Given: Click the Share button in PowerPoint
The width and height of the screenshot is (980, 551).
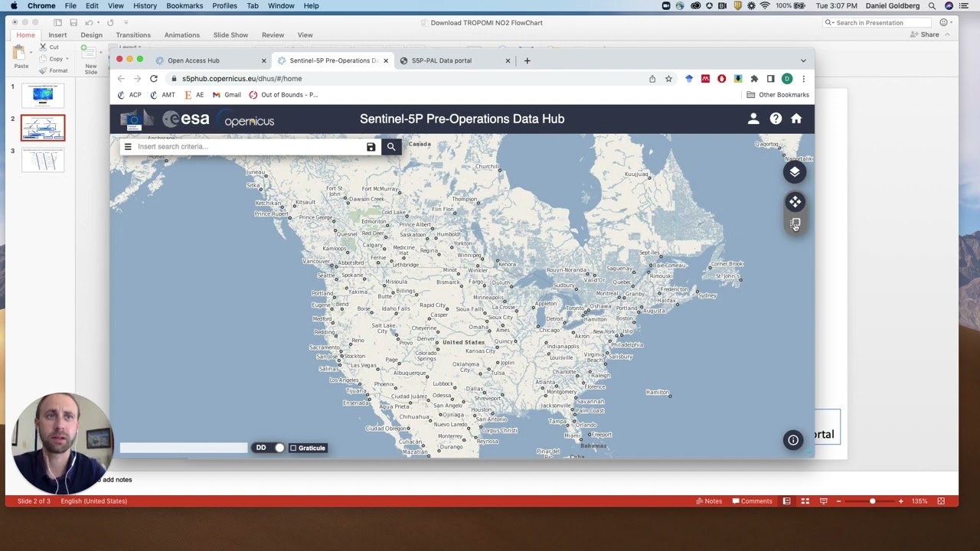Looking at the screenshot, I should tap(926, 35).
